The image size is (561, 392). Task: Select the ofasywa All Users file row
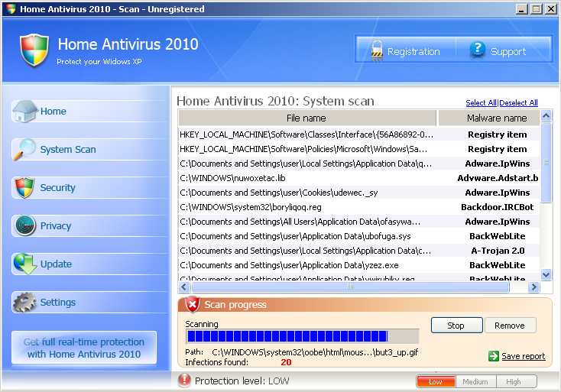(359, 222)
